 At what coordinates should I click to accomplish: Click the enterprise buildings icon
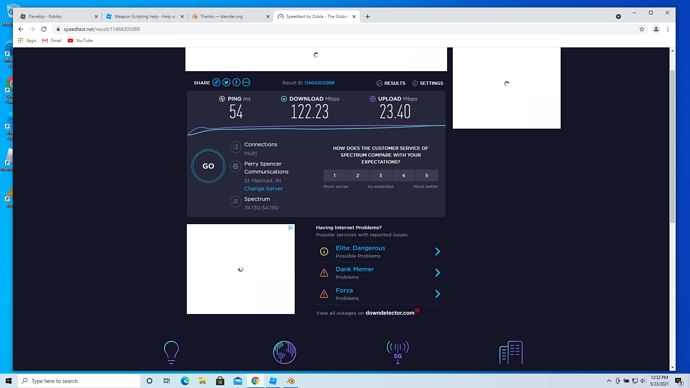[x=511, y=352]
